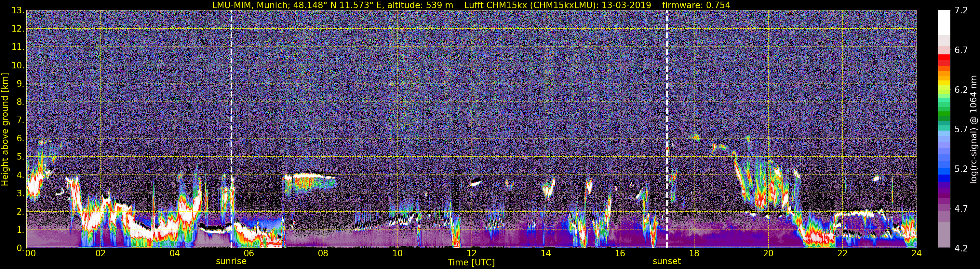This screenshot has height=269, width=980.
Task: Click the 'sunrise' label below the axis
Action: 231,262
